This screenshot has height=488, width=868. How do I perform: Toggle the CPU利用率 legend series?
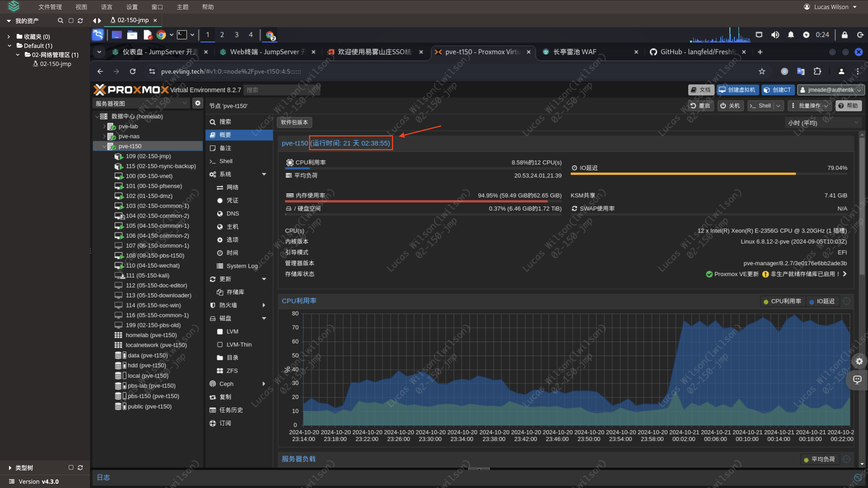point(782,301)
